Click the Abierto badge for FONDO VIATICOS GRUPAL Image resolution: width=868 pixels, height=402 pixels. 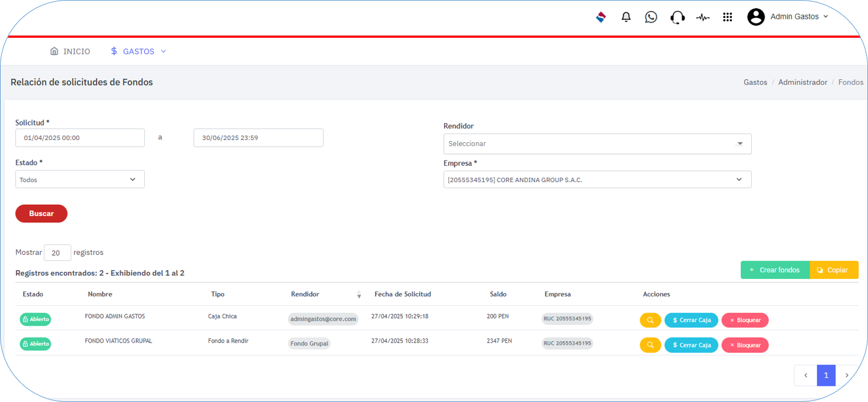click(36, 344)
